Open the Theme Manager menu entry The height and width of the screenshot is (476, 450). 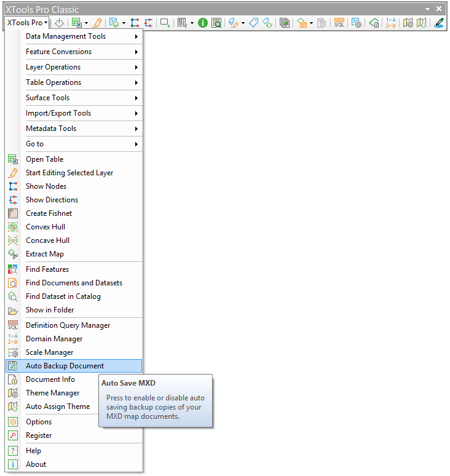[52, 393]
